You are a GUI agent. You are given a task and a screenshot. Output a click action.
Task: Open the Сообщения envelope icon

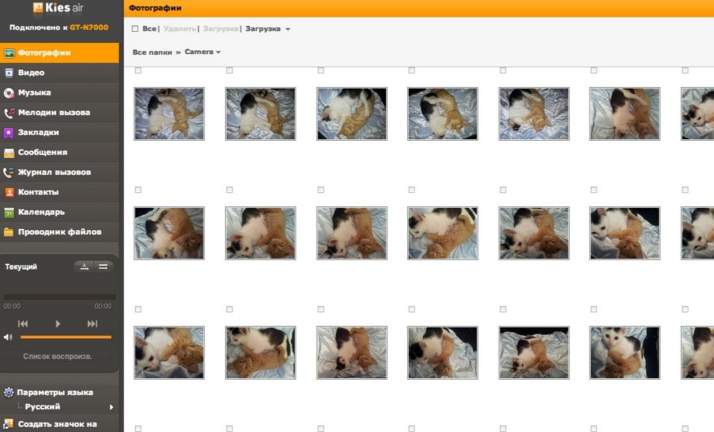[9, 152]
